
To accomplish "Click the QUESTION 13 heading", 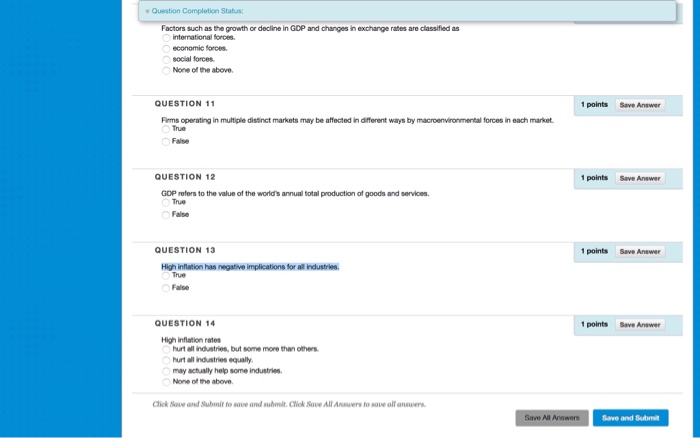I will [x=185, y=250].
